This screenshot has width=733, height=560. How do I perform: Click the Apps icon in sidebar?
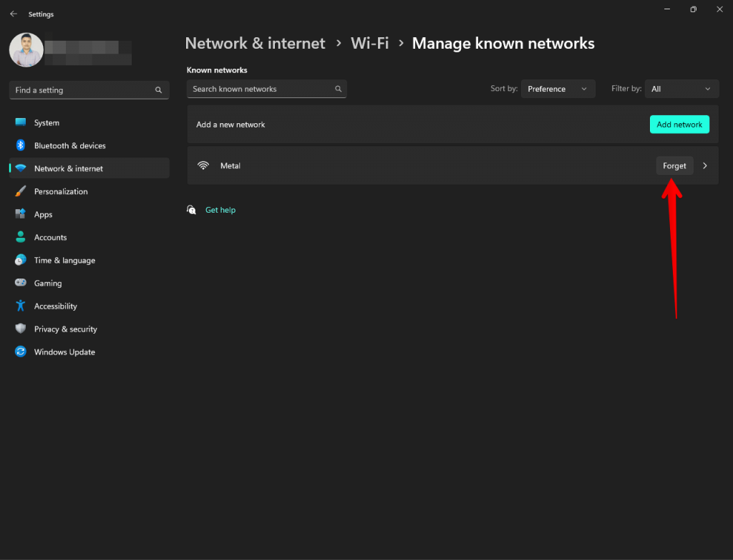[x=21, y=214]
